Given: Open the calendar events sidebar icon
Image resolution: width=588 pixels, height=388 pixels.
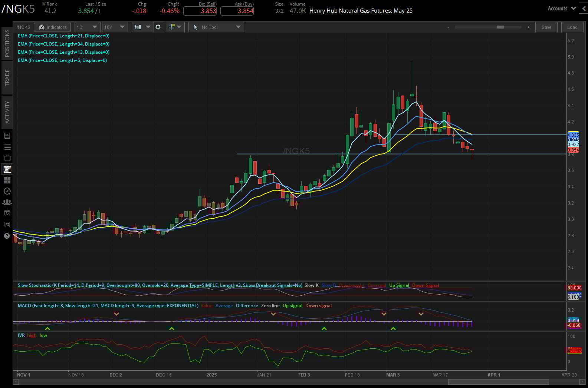Looking at the screenshot, I should (x=7, y=213).
